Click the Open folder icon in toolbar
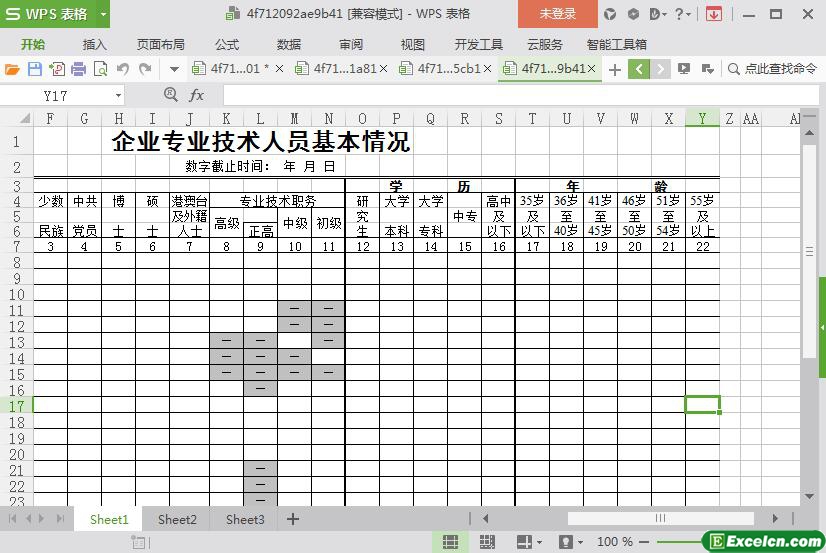The height and width of the screenshot is (553, 826). (12, 69)
